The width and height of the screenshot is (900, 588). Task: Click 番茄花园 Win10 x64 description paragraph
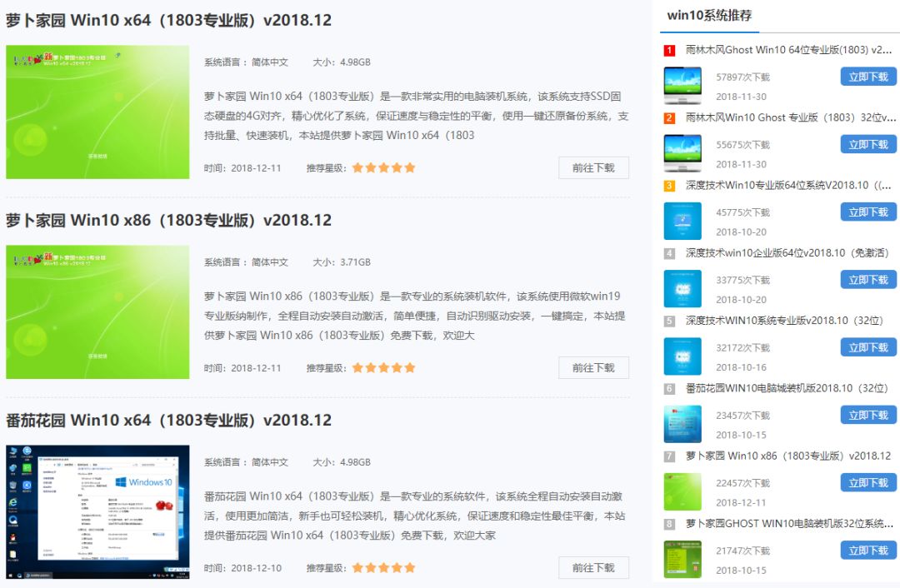[x=415, y=516]
